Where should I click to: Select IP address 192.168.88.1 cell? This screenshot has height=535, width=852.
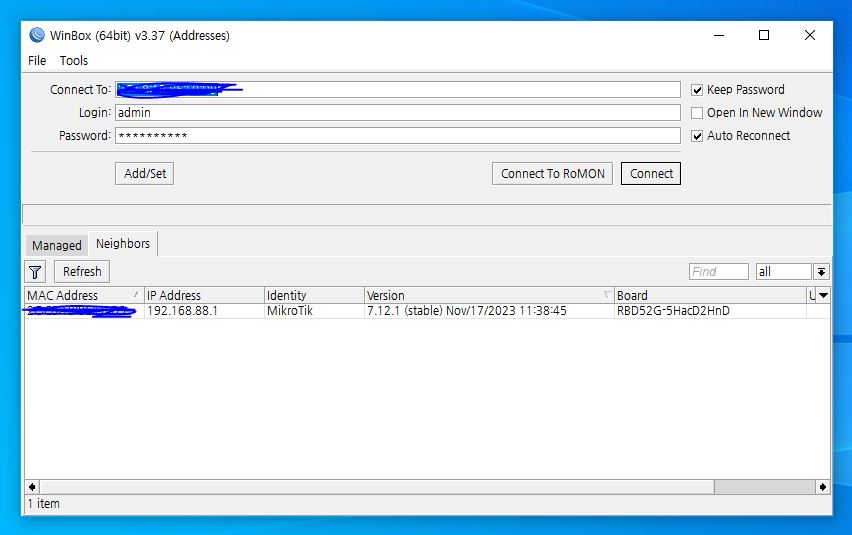pyautogui.click(x=204, y=311)
